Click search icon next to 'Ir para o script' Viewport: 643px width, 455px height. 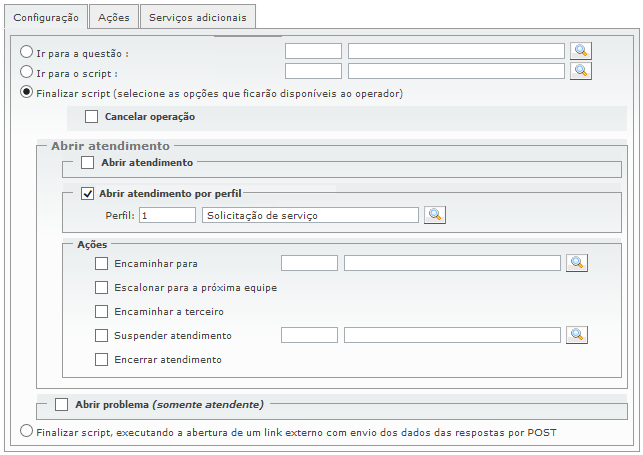coord(581,71)
